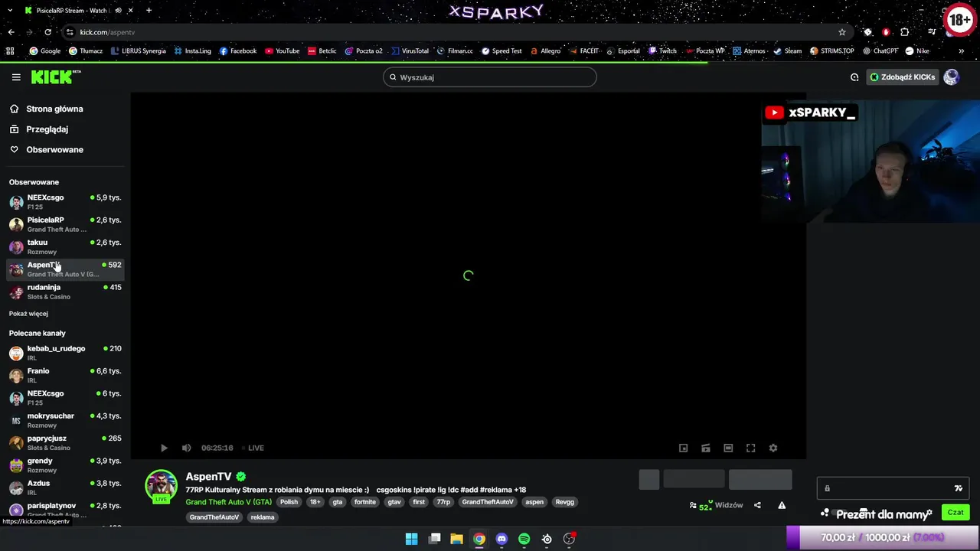The image size is (980, 551).
Task: Click the chat message input box
Action: [x=893, y=488]
